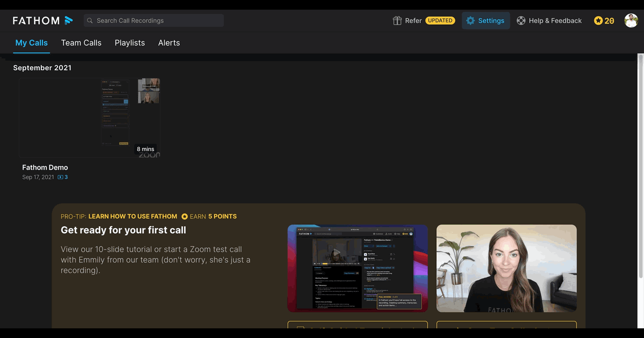
Task: Click the UPDATED badge
Action: click(440, 20)
